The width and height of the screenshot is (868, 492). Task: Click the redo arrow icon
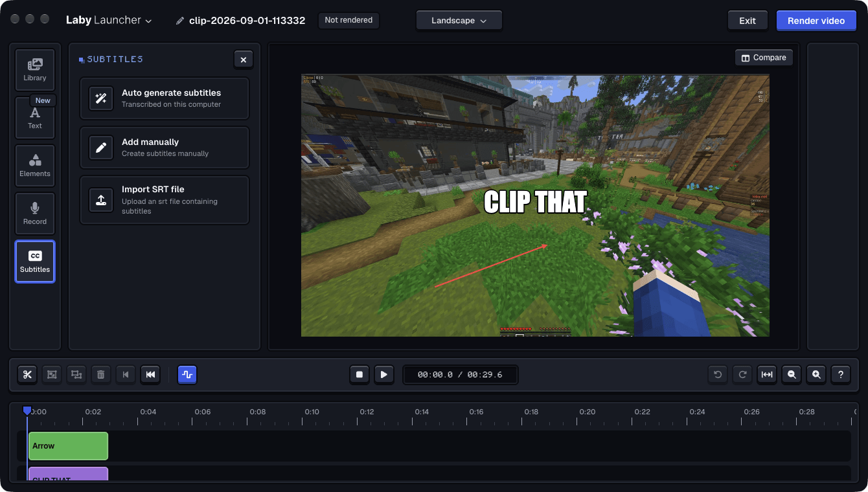pyautogui.click(x=742, y=374)
